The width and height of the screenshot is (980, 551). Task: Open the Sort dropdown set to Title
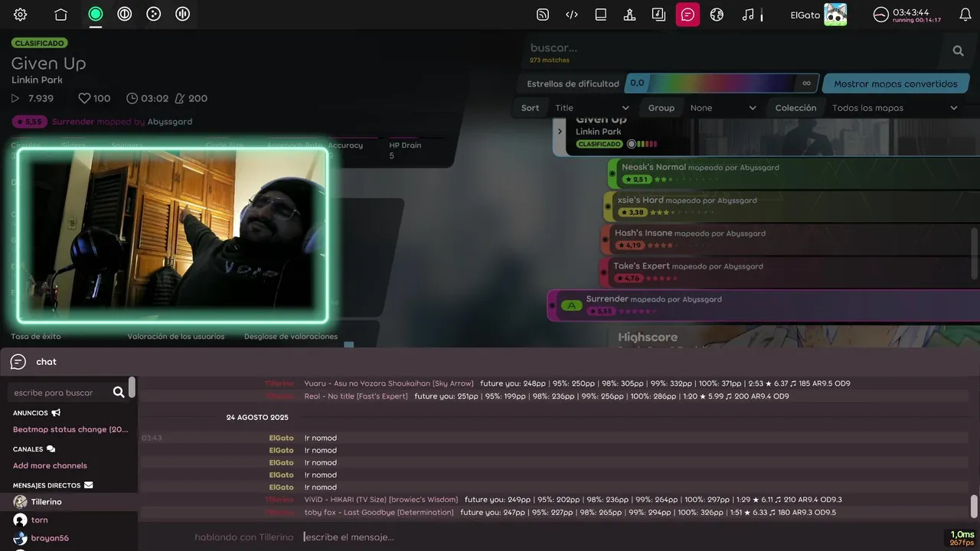coord(592,108)
